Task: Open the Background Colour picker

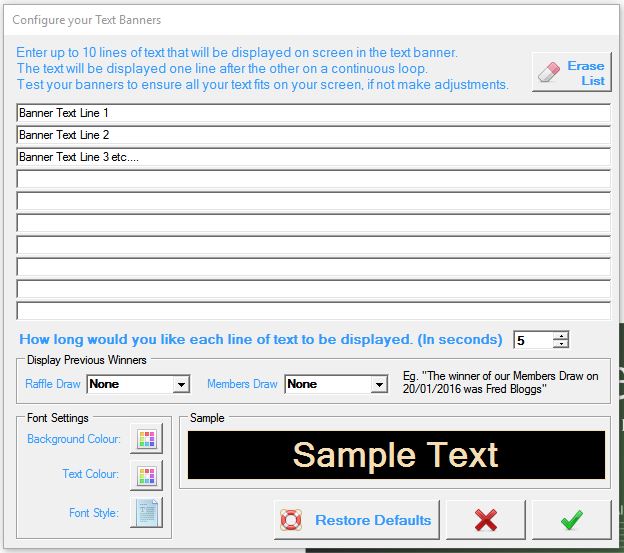Action: tap(146, 438)
